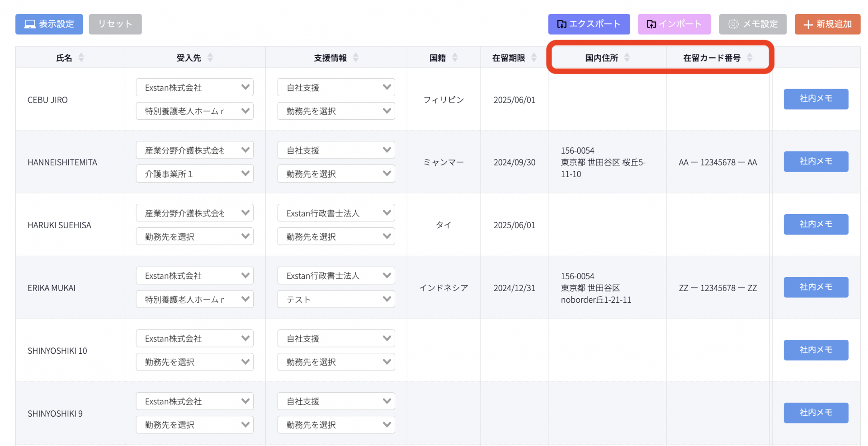Click the エクスポート export button
Image resolution: width=868 pixels, height=446 pixels.
pos(589,24)
